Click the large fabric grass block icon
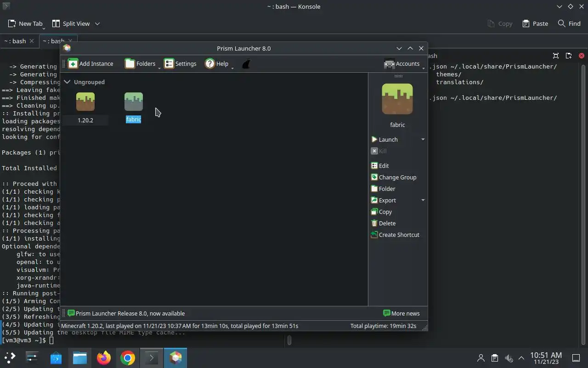The height and width of the screenshot is (368, 588). (x=397, y=99)
